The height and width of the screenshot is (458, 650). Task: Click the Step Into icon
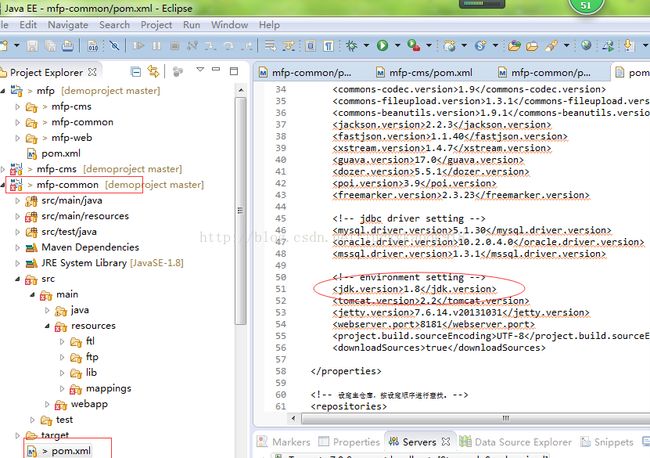[210, 45]
